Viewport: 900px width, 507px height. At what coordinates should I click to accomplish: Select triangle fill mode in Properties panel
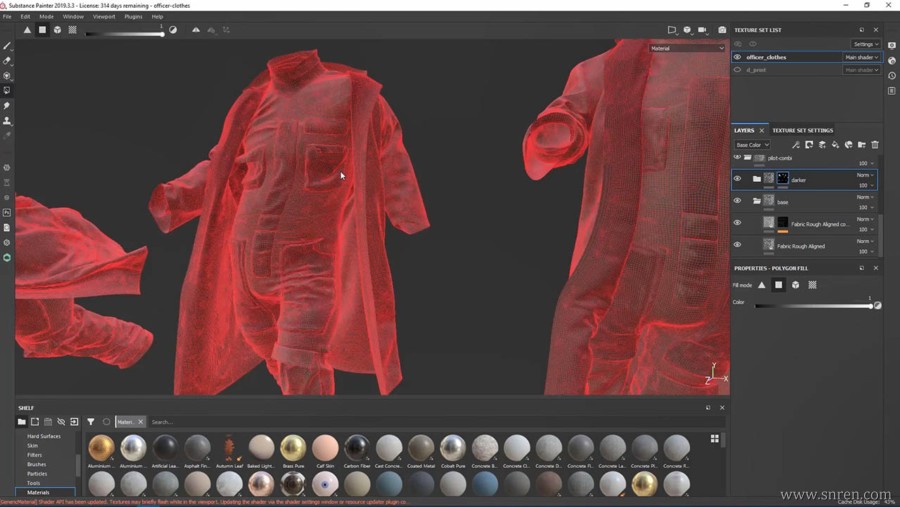pyautogui.click(x=762, y=285)
